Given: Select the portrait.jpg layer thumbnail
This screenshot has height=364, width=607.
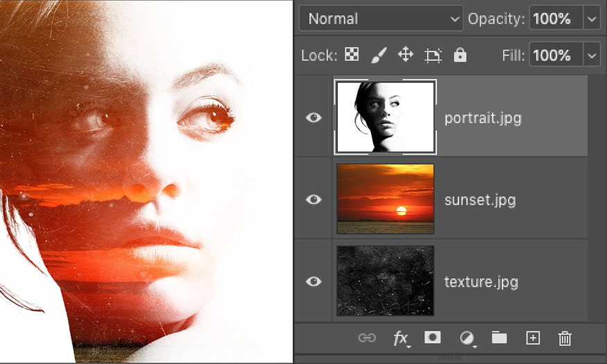Looking at the screenshot, I should (x=385, y=116).
